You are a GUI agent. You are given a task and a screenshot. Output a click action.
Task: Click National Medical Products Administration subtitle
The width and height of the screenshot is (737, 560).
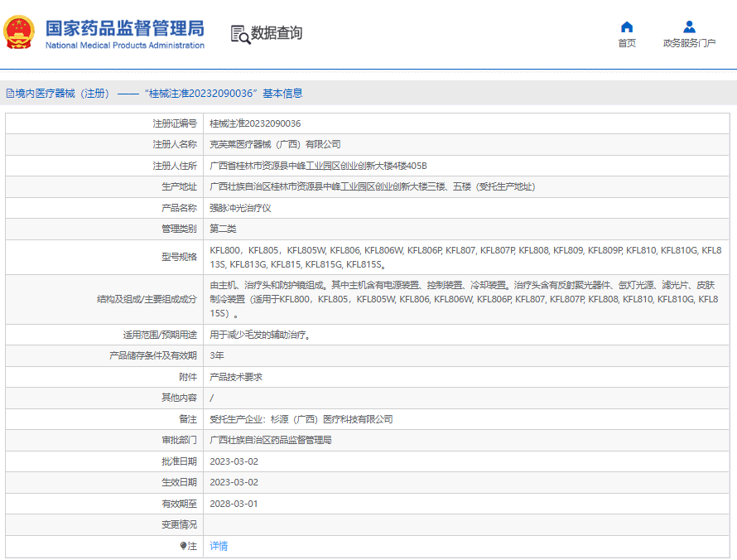(125, 45)
